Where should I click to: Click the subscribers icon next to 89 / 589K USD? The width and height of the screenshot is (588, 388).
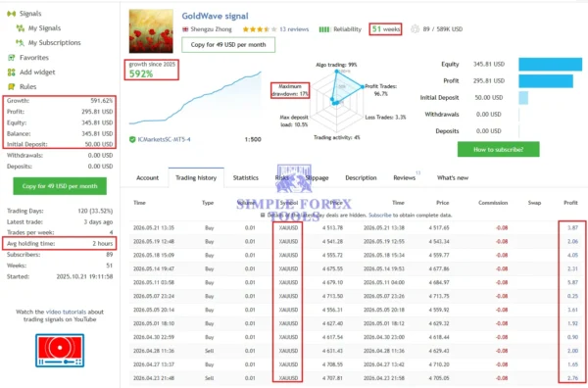point(415,28)
